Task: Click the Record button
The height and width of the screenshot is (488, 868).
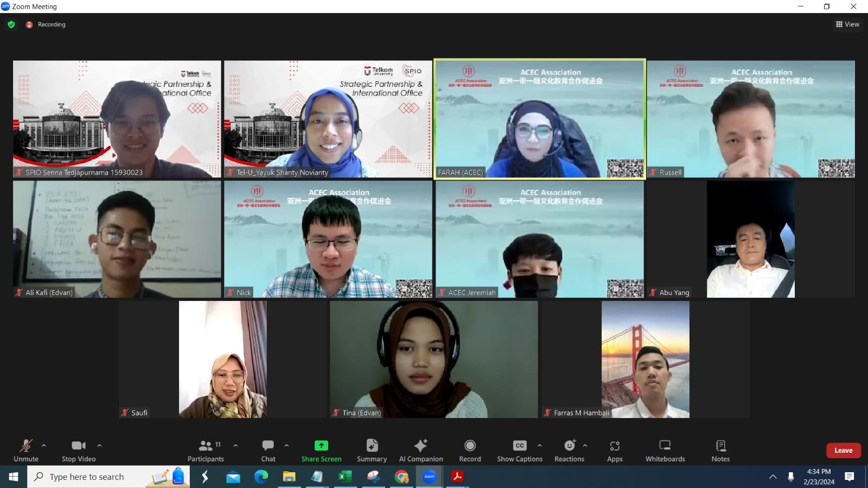Action: point(470,451)
